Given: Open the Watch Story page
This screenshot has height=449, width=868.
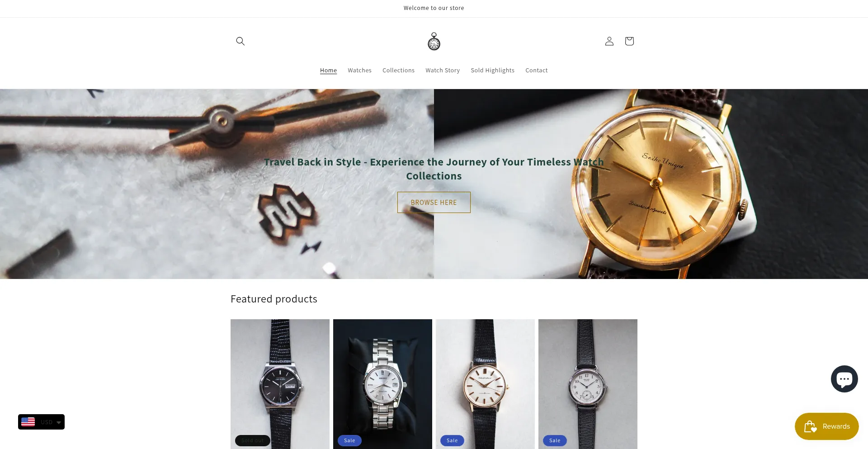Looking at the screenshot, I should (443, 70).
